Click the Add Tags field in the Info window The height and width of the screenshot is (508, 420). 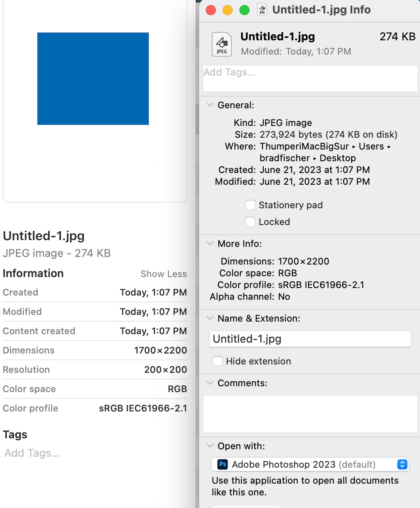click(x=310, y=78)
